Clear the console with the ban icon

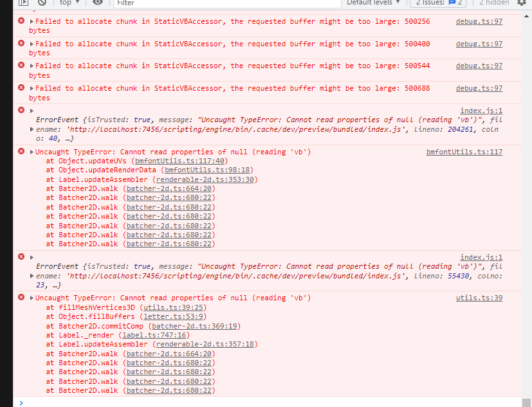pos(42,3)
